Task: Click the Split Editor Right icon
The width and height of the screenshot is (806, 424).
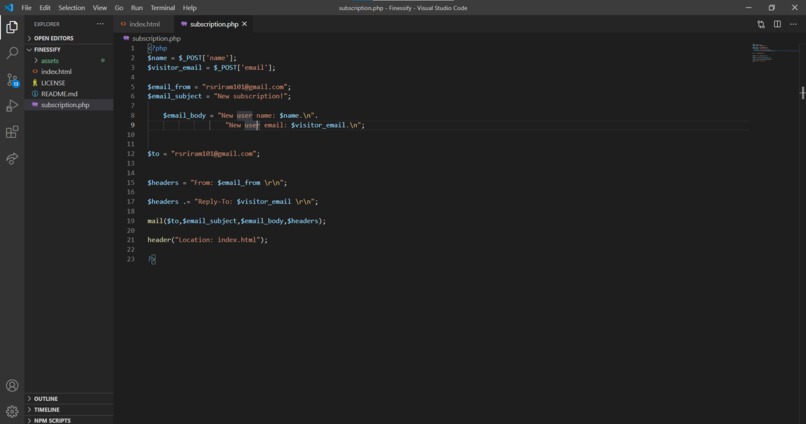Action: 777,24
